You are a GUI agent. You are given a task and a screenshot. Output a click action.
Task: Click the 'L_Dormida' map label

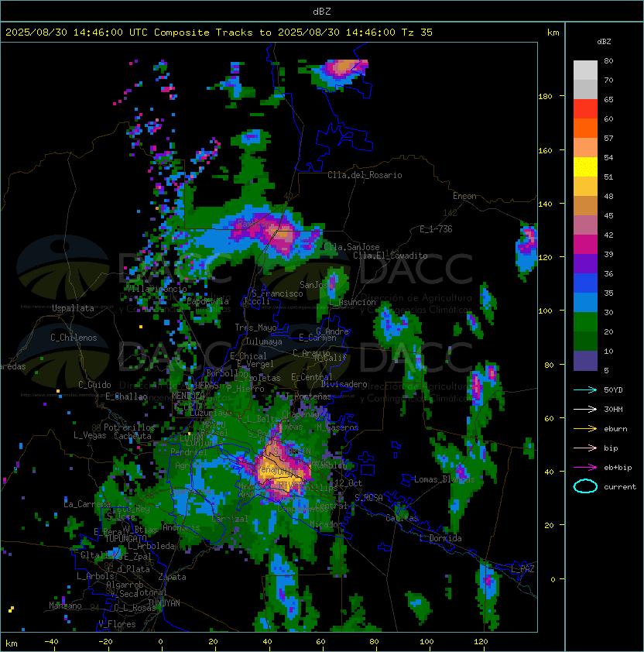[x=440, y=538]
